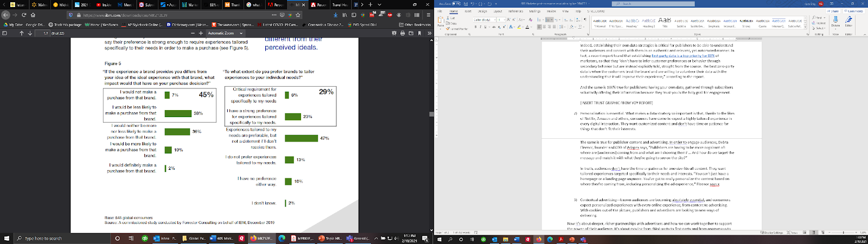Click the PDF page number field

[43, 33]
